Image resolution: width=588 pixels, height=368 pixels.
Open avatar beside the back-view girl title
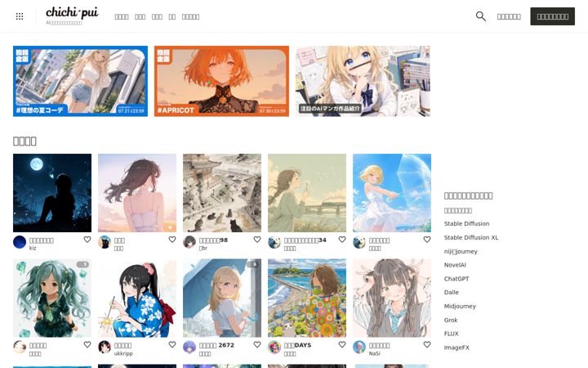pos(105,242)
